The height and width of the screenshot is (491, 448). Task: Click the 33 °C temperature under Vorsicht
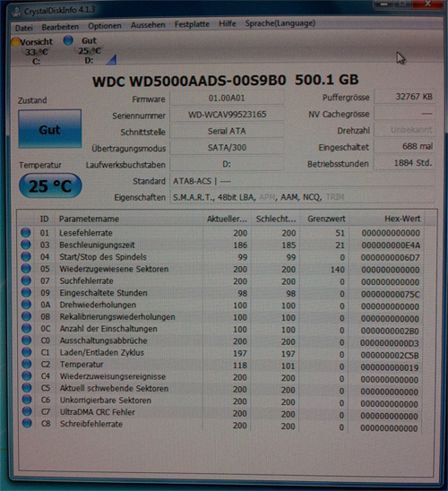[x=37, y=52]
